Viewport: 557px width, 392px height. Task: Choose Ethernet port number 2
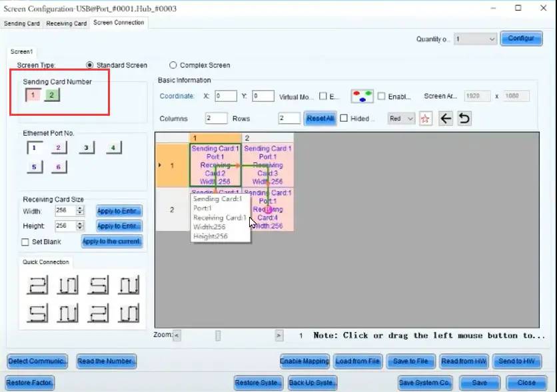point(59,148)
